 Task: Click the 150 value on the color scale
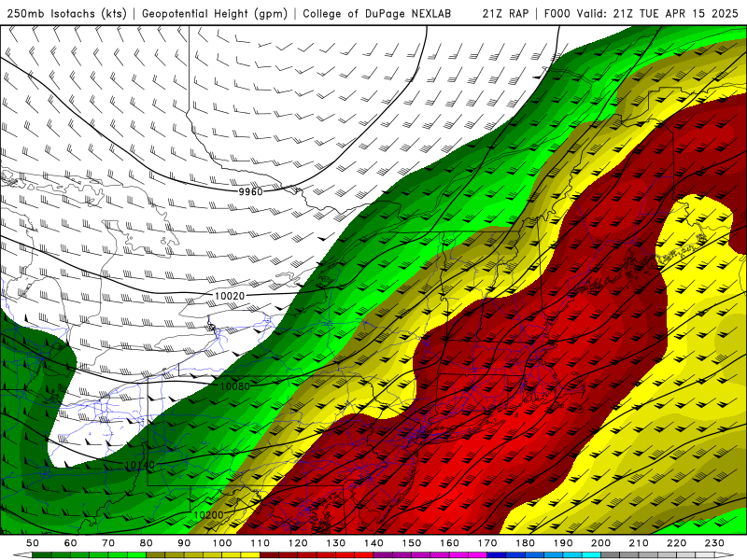point(412,543)
